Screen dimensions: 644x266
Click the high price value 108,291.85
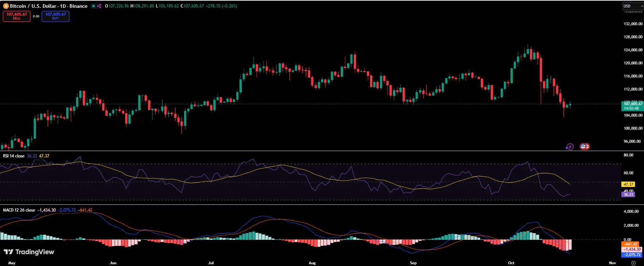144,6
